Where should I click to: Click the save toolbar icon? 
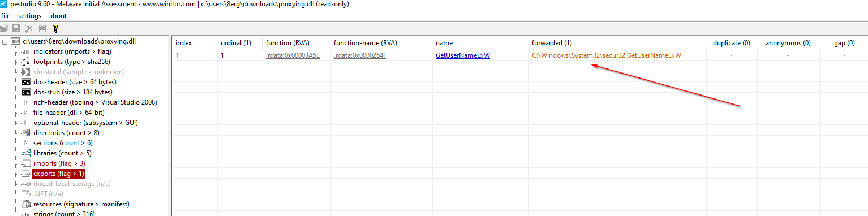[16, 28]
